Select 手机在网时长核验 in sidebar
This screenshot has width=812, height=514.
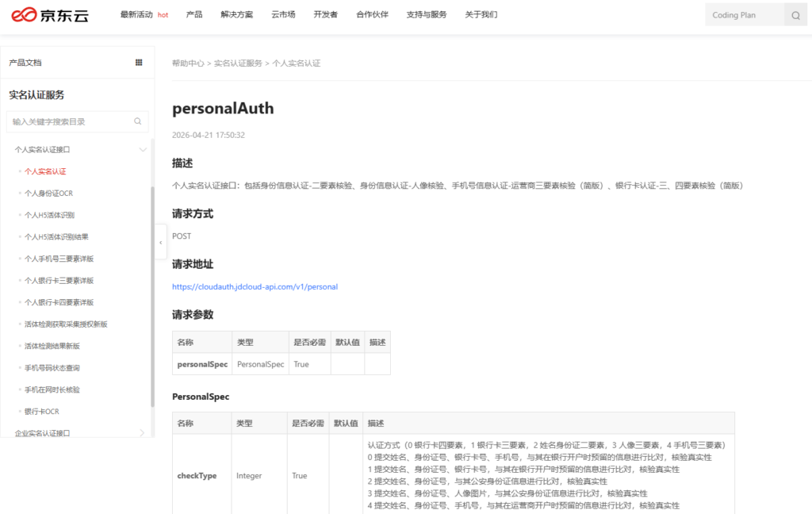click(x=52, y=389)
